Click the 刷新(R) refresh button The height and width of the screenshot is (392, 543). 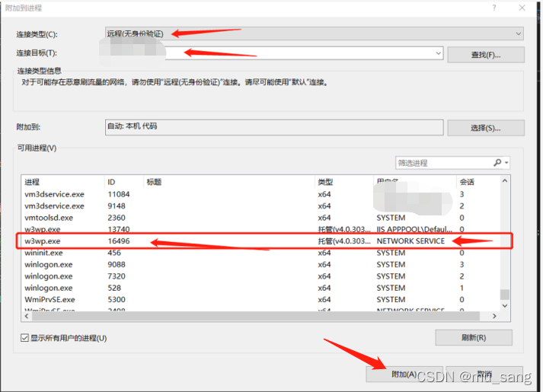(x=474, y=337)
